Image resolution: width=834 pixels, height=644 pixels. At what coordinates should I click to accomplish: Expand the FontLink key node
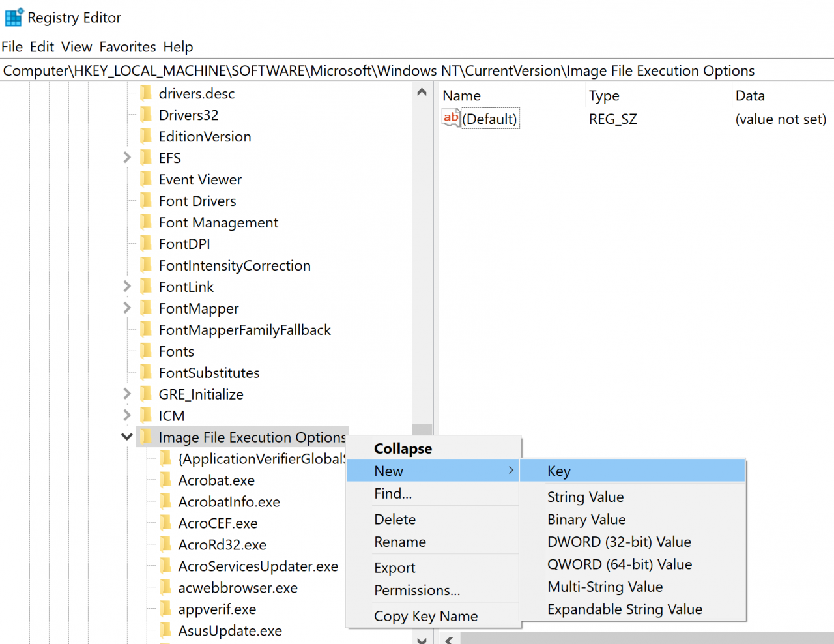tap(127, 287)
